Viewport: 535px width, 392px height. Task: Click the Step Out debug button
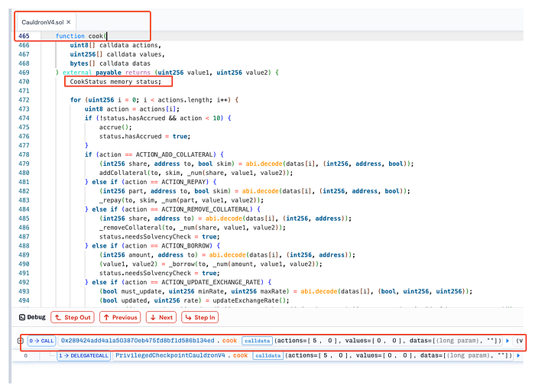tap(73, 317)
